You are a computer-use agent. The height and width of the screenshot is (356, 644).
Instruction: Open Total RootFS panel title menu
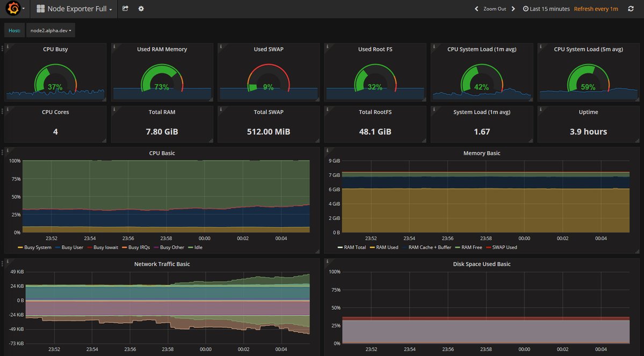(375, 112)
